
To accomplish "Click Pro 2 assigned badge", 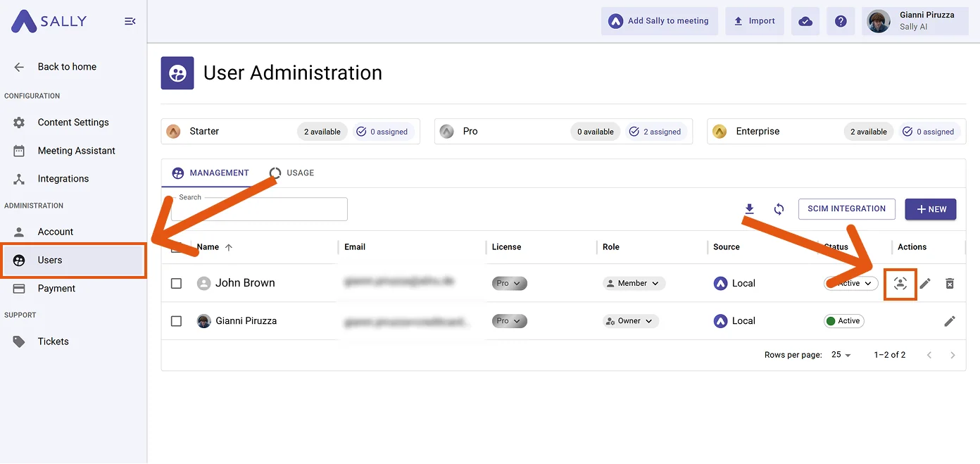I will (x=655, y=132).
